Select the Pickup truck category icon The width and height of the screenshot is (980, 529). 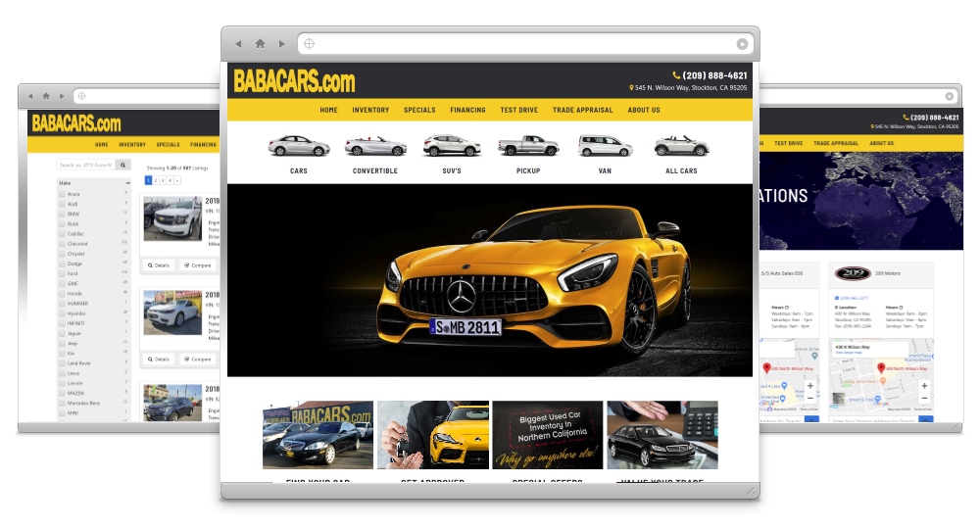coord(528,146)
